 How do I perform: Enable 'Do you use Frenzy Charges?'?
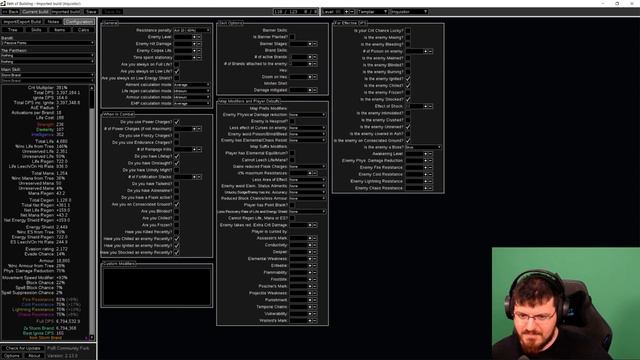pyautogui.click(x=177, y=136)
